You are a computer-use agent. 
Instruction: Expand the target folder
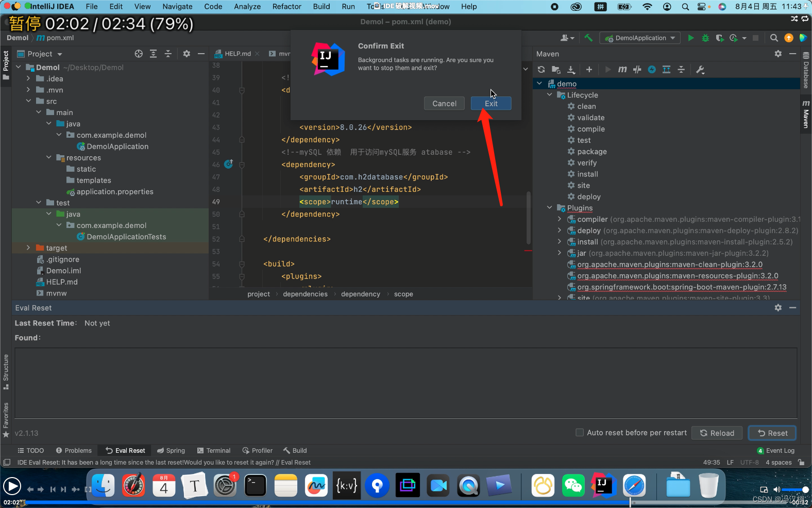tap(28, 248)
